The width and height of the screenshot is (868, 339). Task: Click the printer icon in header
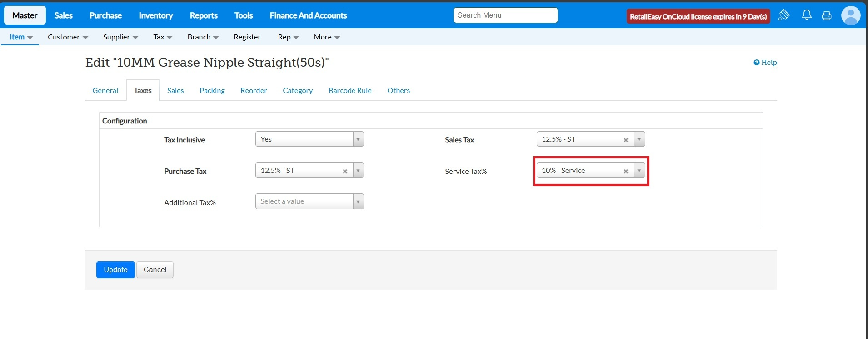(x=827, y=16)
